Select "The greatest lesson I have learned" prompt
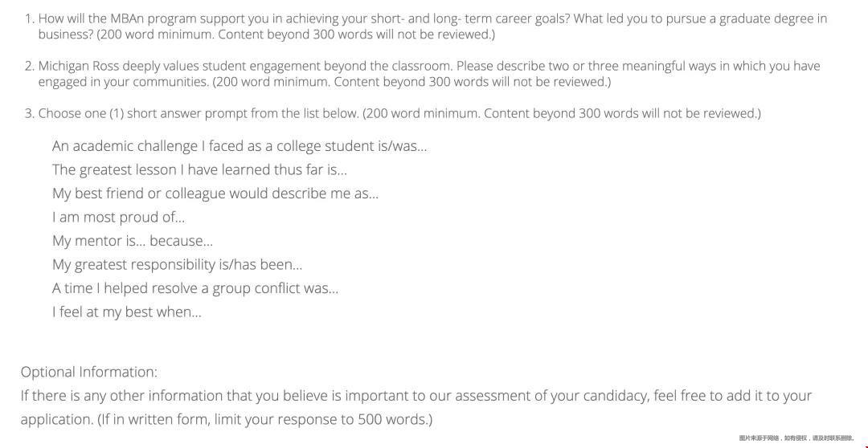Screen dimensions: 868x448 point(199,169)
